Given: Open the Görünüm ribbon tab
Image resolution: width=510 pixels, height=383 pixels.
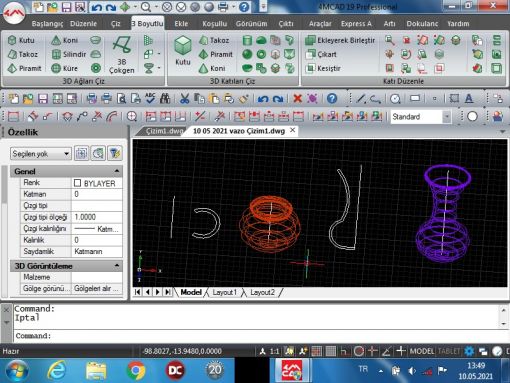Looking at the screenshot, I should click(251, 24).
